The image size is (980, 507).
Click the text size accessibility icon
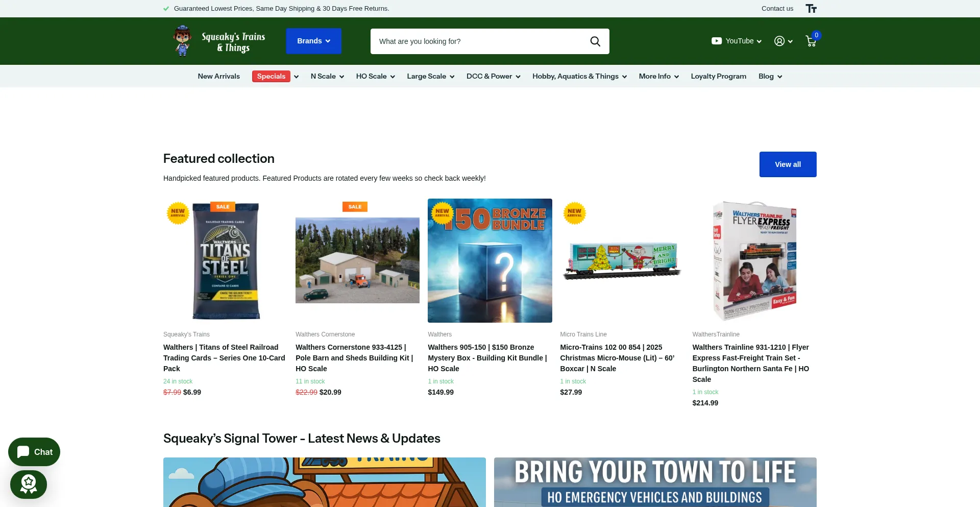tap(811, 9)
